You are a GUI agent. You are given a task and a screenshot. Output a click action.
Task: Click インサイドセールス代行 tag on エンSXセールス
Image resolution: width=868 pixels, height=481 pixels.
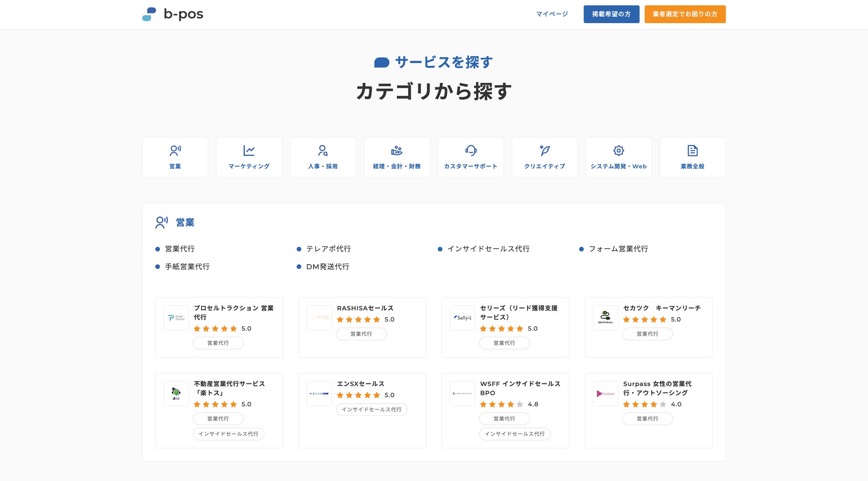tap(371, 410)
